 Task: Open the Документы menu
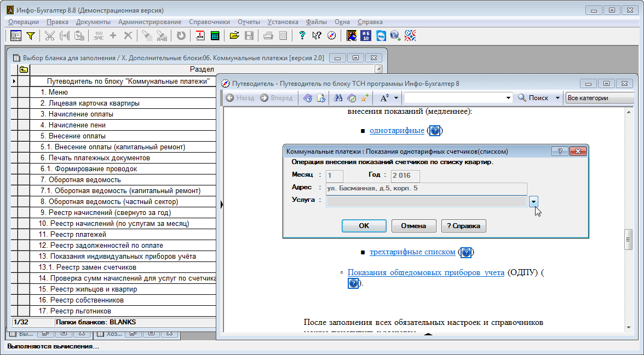coord(93,22)
